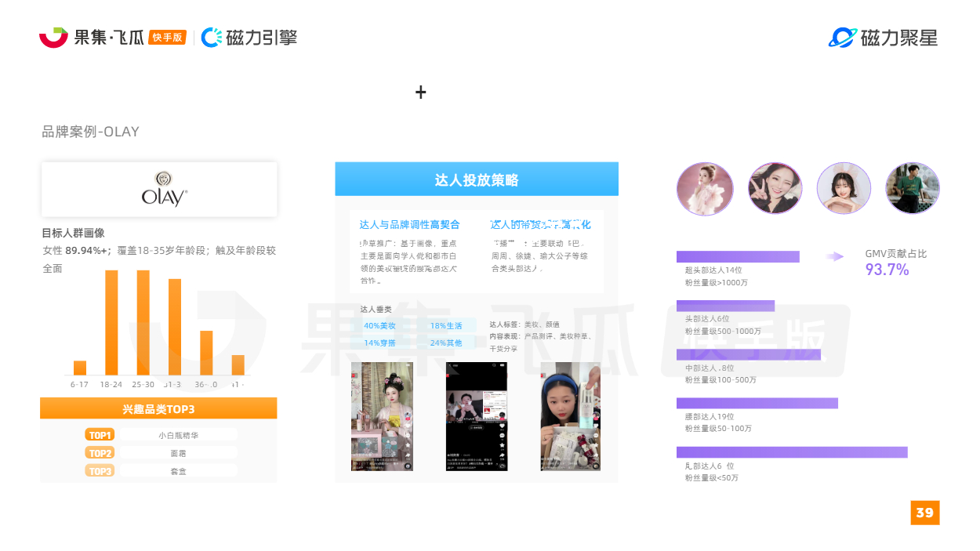
Task: Click the TOP3 badge
Action: (x=100, y=470)
